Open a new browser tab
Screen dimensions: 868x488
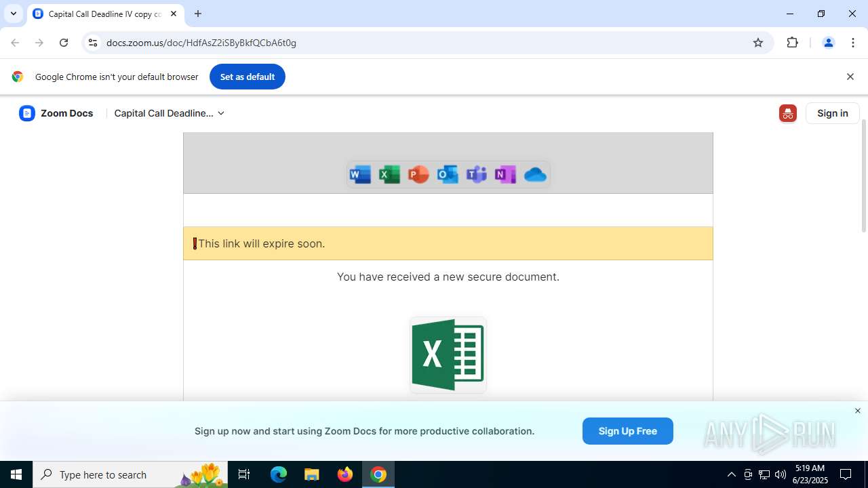pos(198,14)
